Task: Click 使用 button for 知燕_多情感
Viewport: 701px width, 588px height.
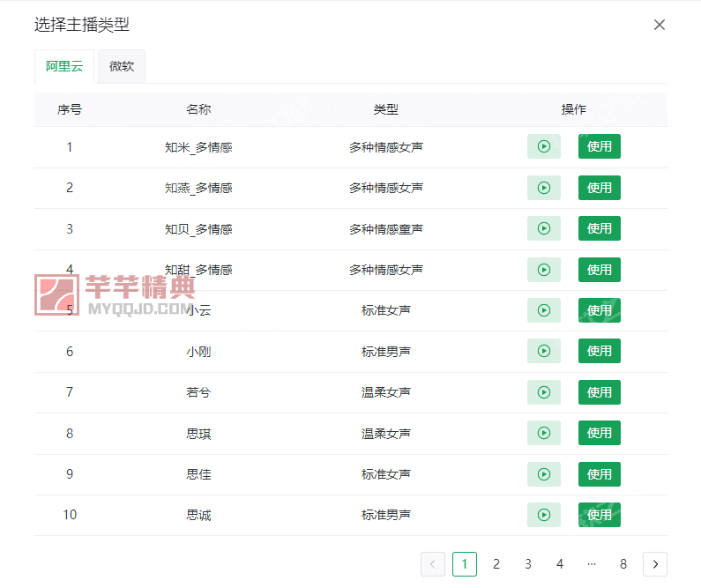Action: [x=599, y=188]
